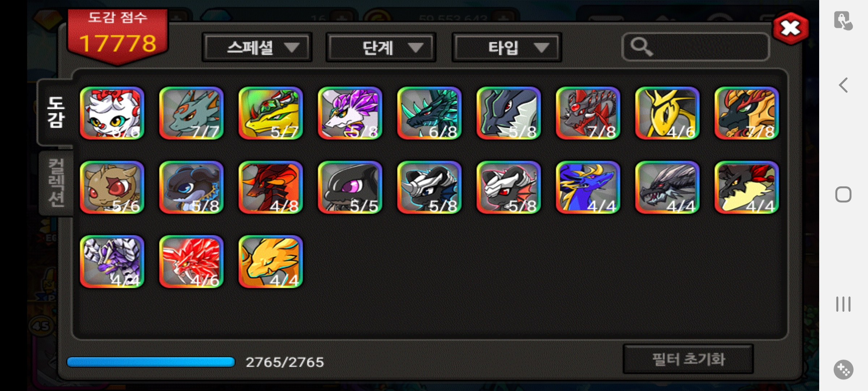Viewport: 868px width, 391px height.
Task: Select the teal spiked dragon showing 6/8
Action: (429, 113)
